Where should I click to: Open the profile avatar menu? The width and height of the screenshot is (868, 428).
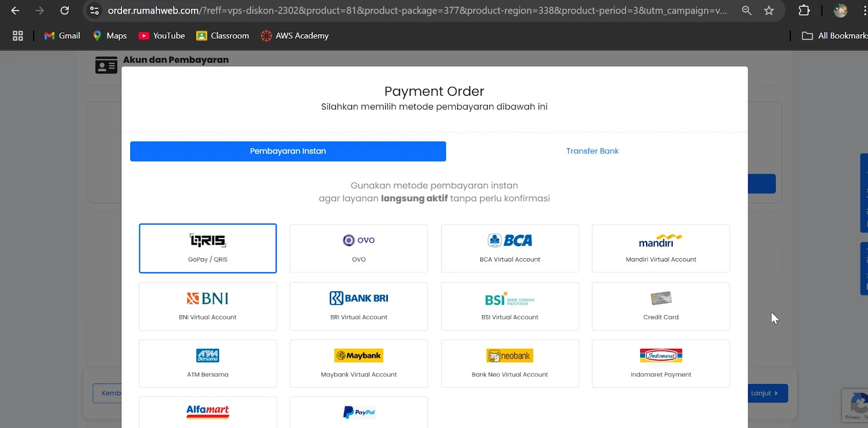click(840, 10)
